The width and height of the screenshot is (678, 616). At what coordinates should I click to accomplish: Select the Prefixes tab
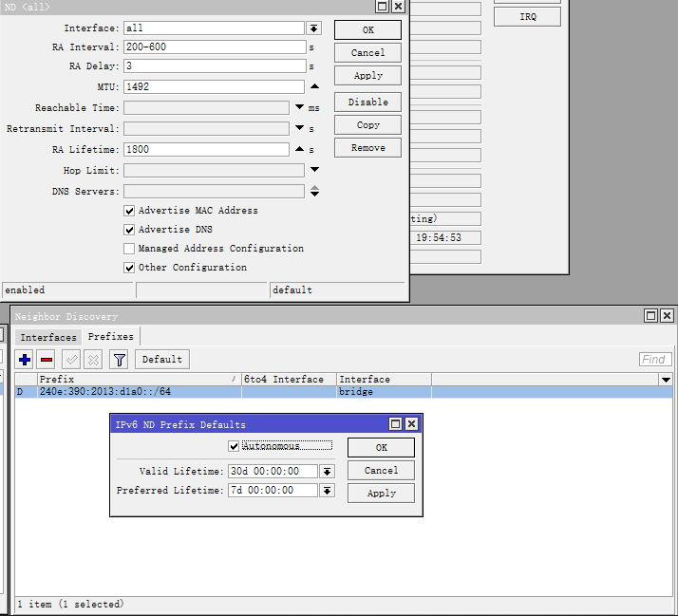(111, 337)
